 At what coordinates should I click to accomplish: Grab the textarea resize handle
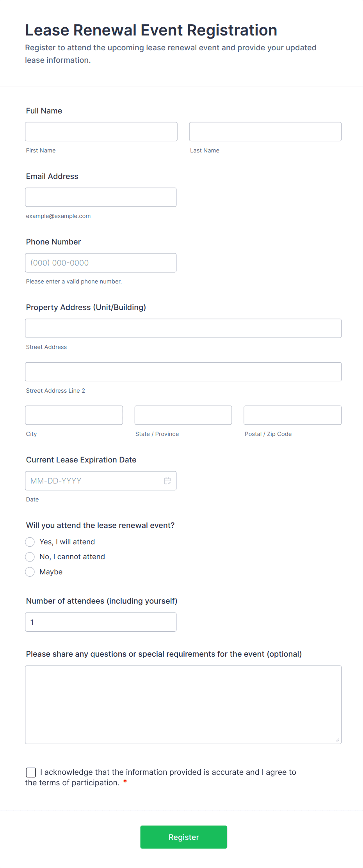[338, 740]
